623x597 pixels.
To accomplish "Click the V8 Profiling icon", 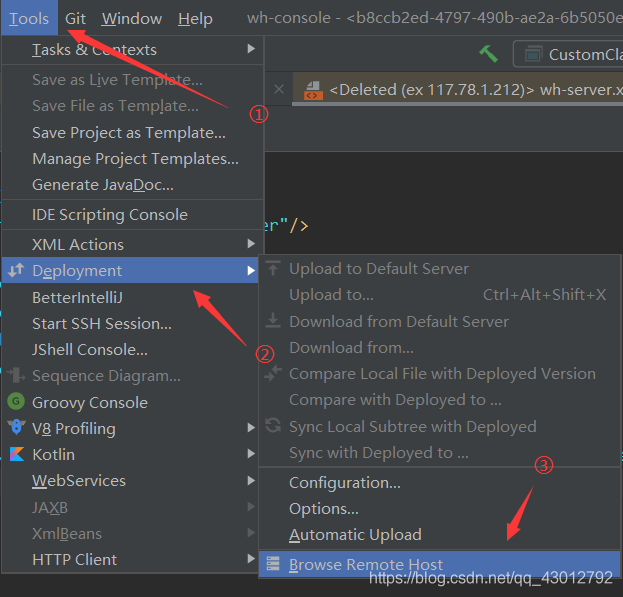I will pyautogui.click(x=16, y=427).
